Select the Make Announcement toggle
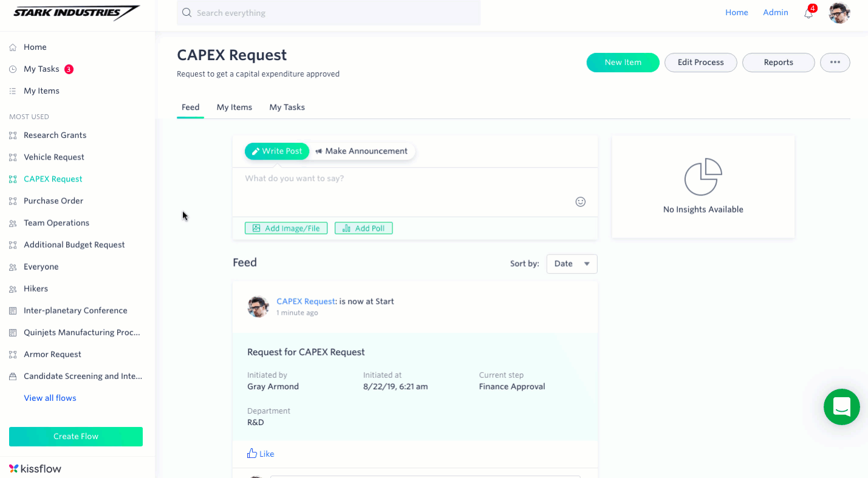868x478 pixels. [362, 151]
